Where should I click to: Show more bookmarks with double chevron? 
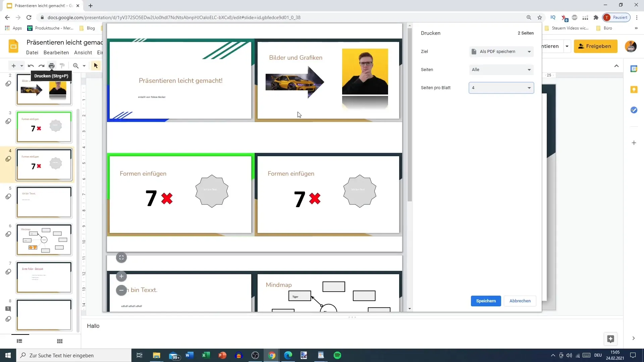pos(636,28)
